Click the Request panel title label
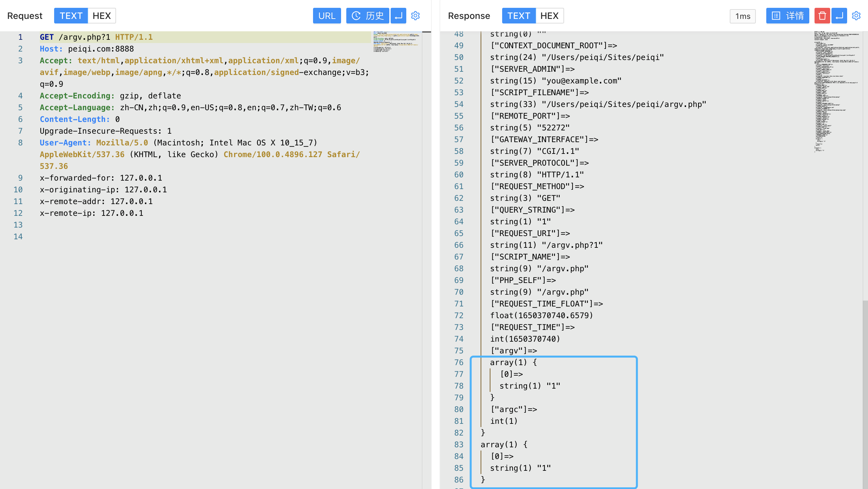Screen dimensions: 868x489 click(x=24, y=16)
